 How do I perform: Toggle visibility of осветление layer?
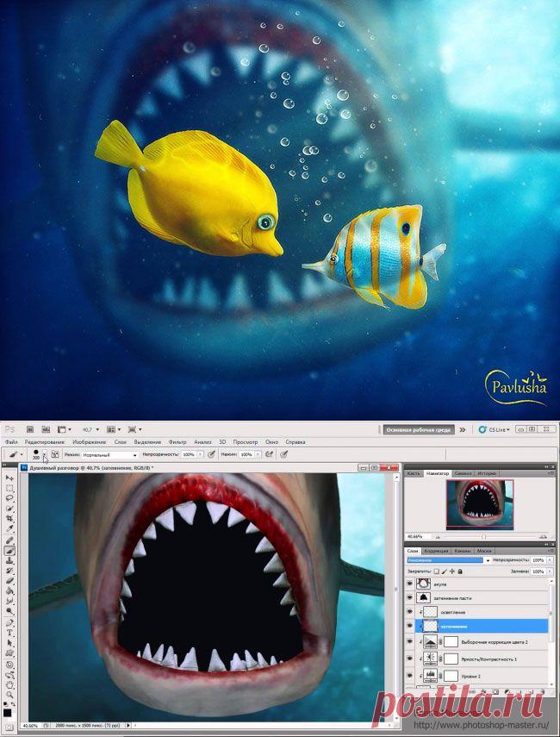pyautogui.click(x=410, y=612)
